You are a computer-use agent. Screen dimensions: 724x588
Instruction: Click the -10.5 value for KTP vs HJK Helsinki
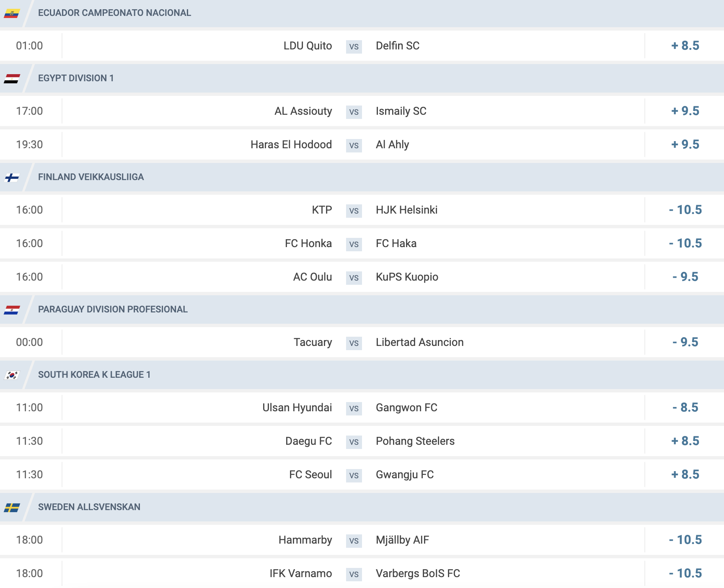(x=685, y=210)
